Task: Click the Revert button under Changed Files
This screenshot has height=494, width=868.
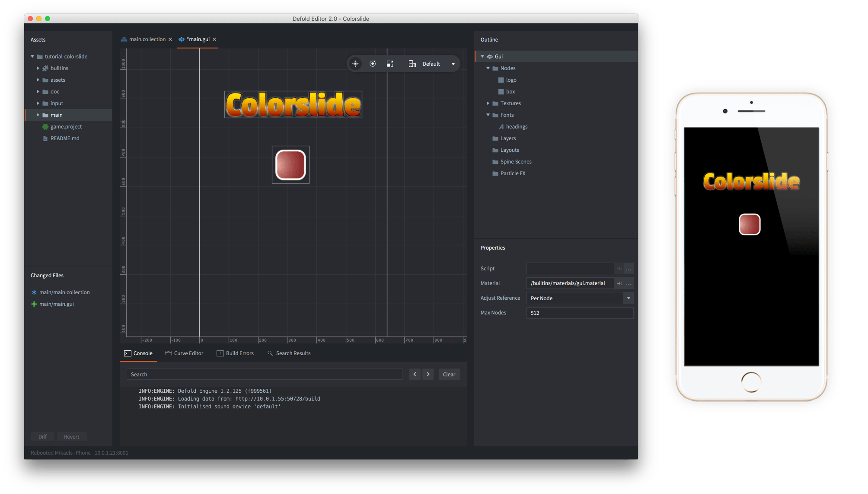Action: (72, 436)
